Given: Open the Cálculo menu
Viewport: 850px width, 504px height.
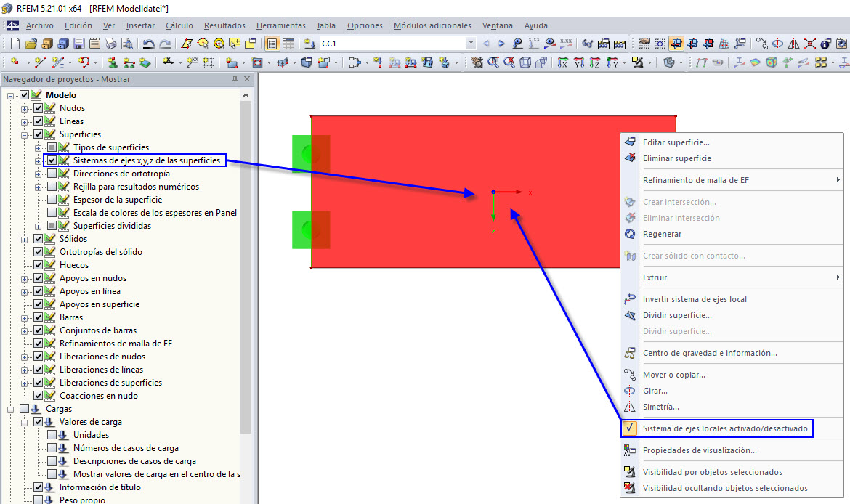Looking at the screenshot, I should click(x=179, y=25).
